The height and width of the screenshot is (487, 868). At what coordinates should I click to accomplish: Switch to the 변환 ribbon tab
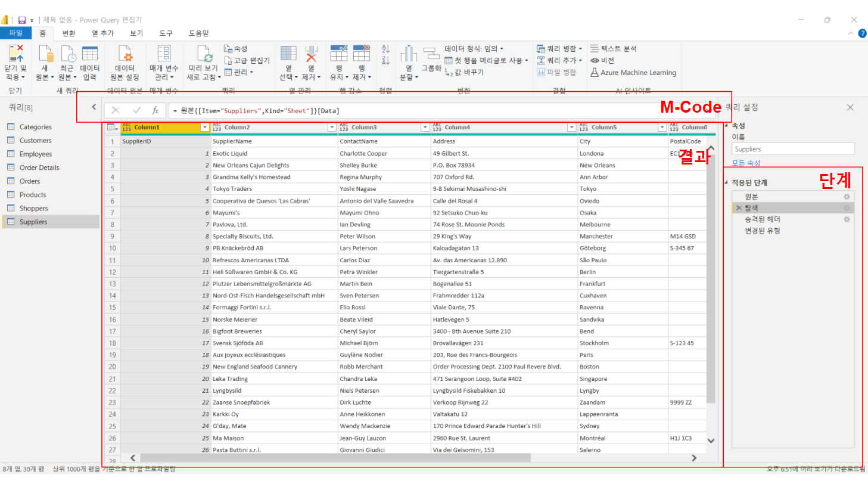click(69, 33)
